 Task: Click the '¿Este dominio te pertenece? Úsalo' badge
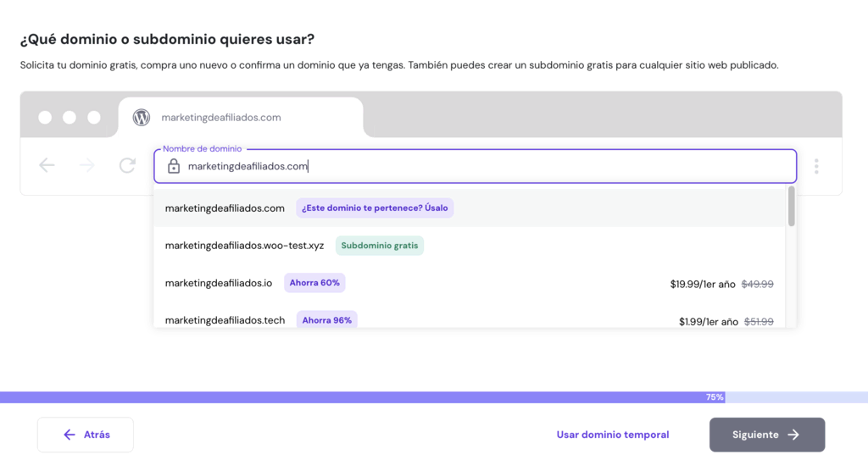375,208
